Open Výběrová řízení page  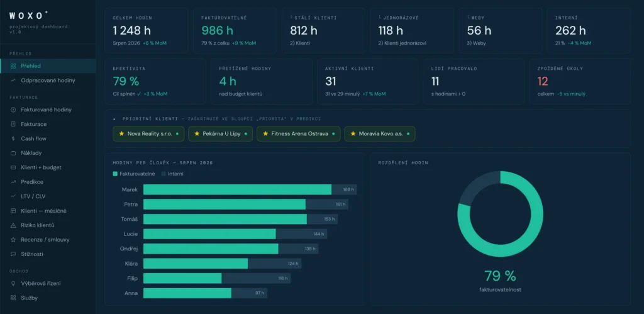click(48, 283)
